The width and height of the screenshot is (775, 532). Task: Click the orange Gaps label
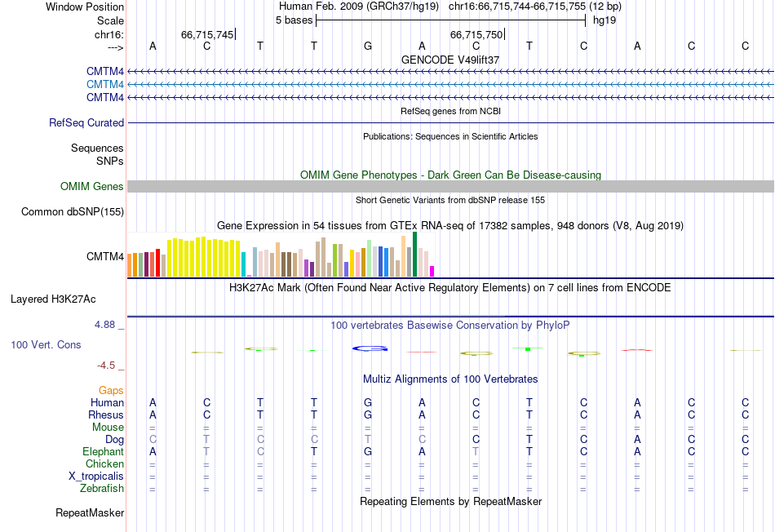[x=111, y=391]
